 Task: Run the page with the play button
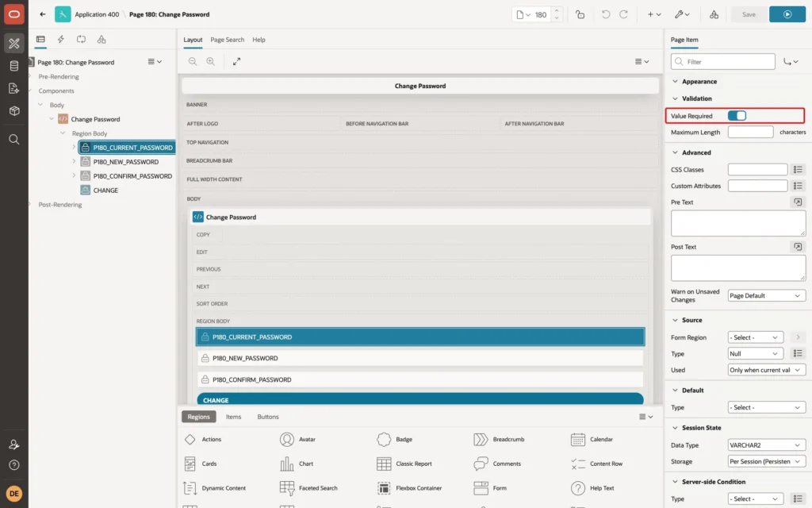[x=787, y=14]
